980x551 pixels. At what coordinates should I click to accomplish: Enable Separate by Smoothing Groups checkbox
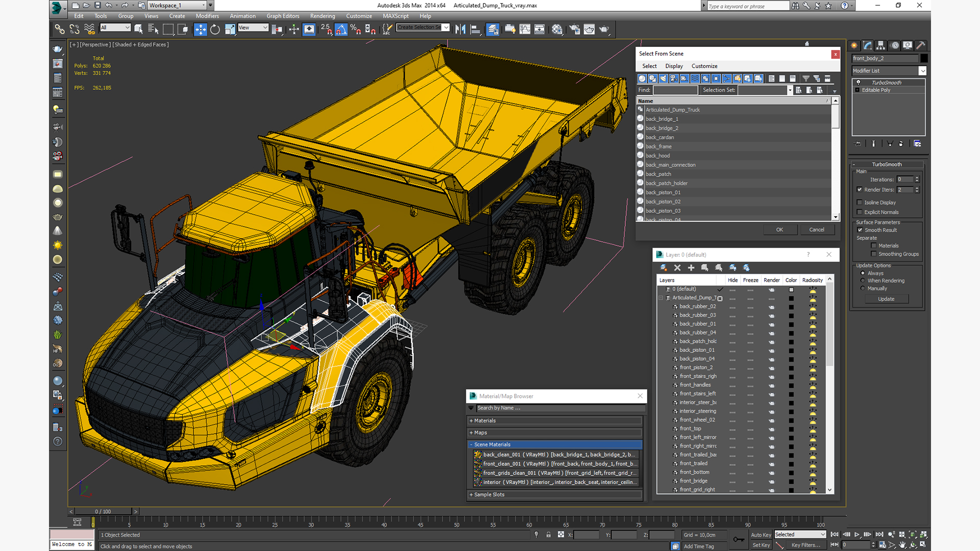pyautogui.click(x=874, y=254)
